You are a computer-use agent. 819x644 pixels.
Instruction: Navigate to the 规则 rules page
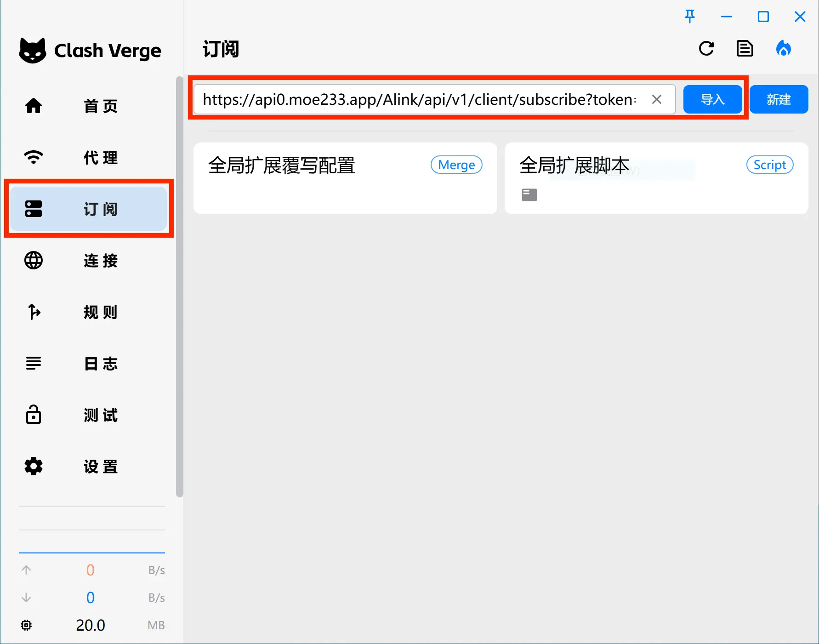88,312
